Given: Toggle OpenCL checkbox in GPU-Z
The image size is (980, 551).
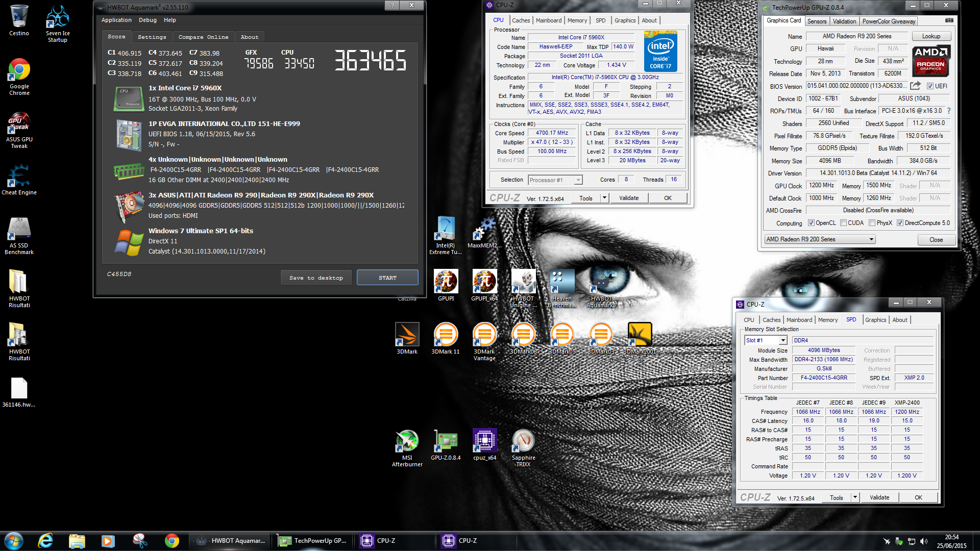Looking at the screenshot, I should coord(811,223).
